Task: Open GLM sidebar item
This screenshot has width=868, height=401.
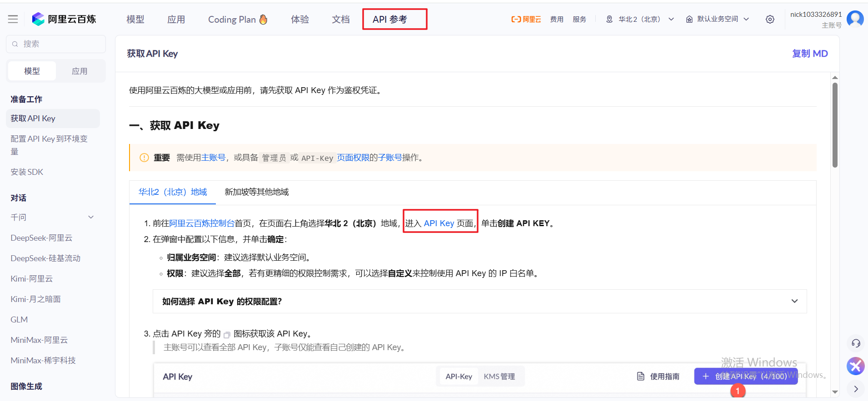Action: tap(19, 320)
